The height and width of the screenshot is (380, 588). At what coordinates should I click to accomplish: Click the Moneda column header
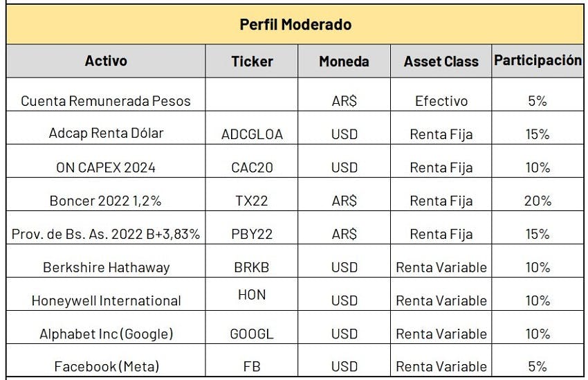click(344, 61)
